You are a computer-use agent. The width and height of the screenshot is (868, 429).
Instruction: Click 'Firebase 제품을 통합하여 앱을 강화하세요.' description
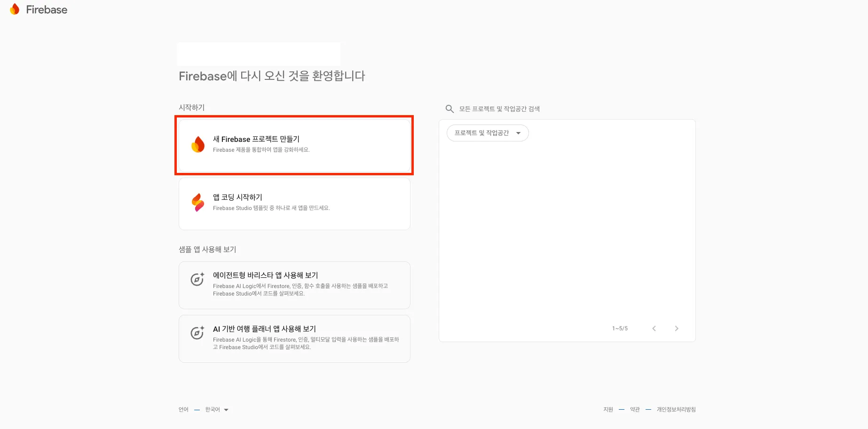click(261, 150)
